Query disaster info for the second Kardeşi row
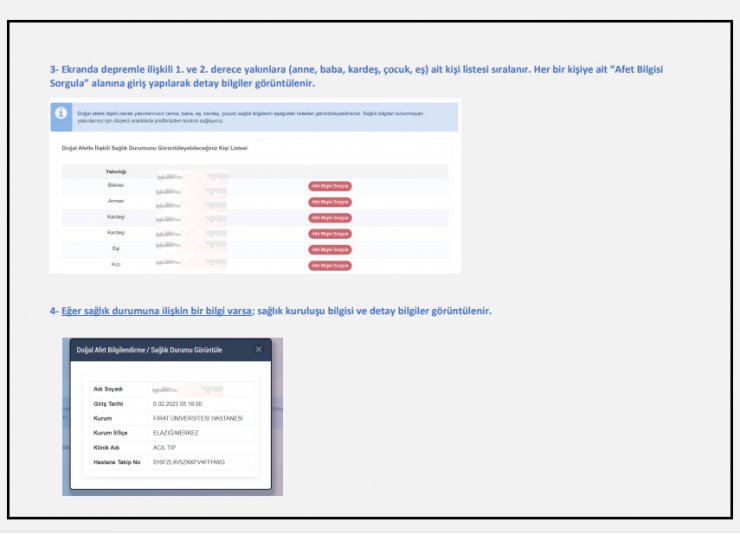 pos(329,233)
